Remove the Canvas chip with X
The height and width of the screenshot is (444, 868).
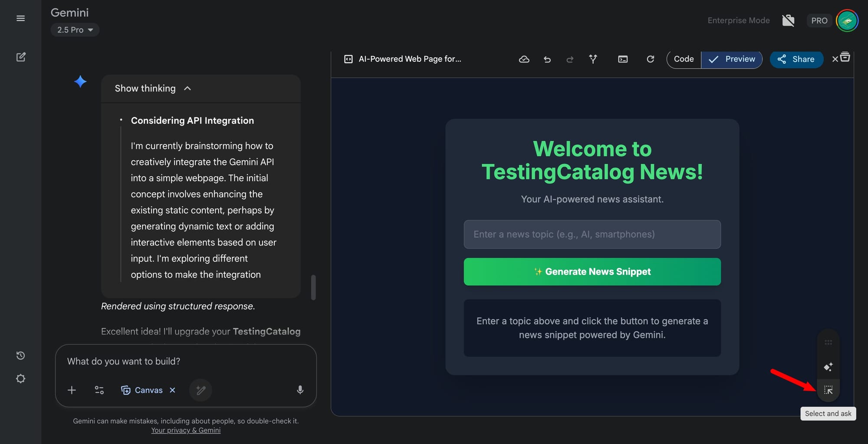click(x=173, y=390)
